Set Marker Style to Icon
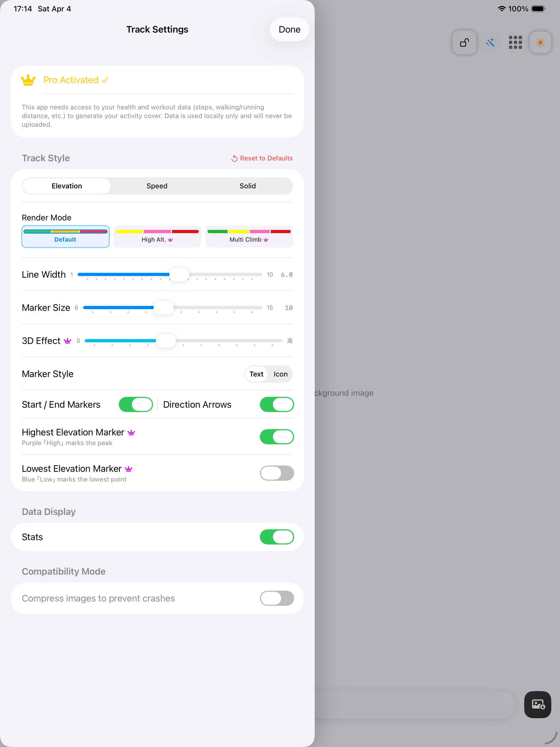Image resolution: width=560 pixels, height=747 pixels. pyautogui.click(x=281, y=374)
